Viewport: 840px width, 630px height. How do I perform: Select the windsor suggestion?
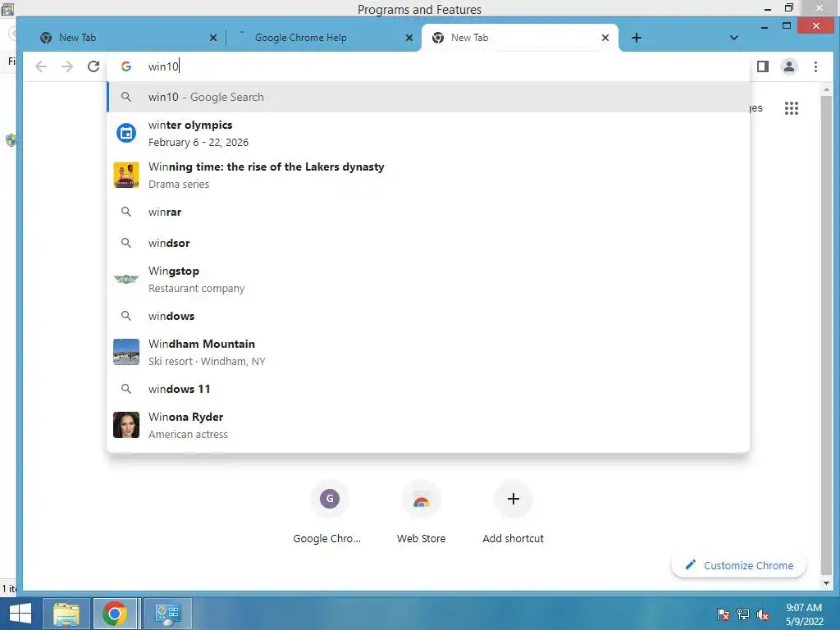[x=428, y=243]
